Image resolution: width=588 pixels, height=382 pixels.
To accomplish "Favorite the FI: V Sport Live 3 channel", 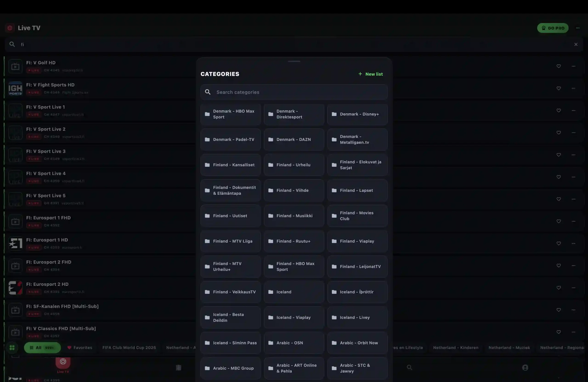I will (558, 155).
